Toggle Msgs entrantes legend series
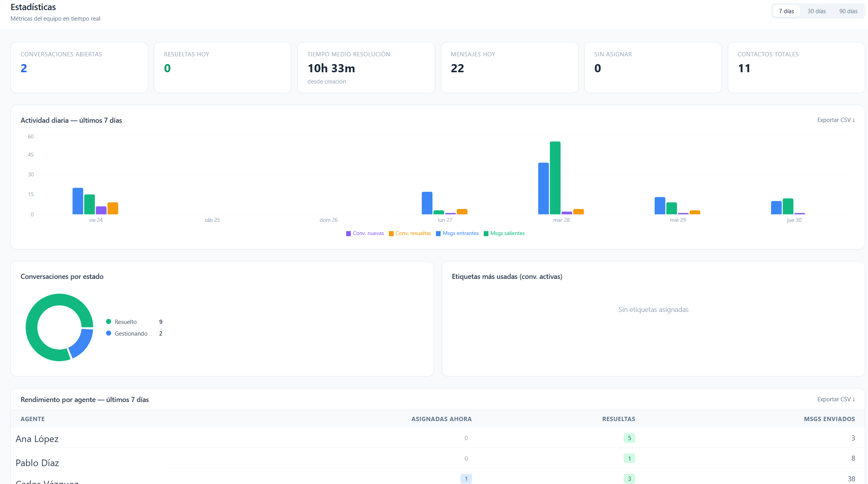This screenshot has height=484, width=868. coord(457,233)
